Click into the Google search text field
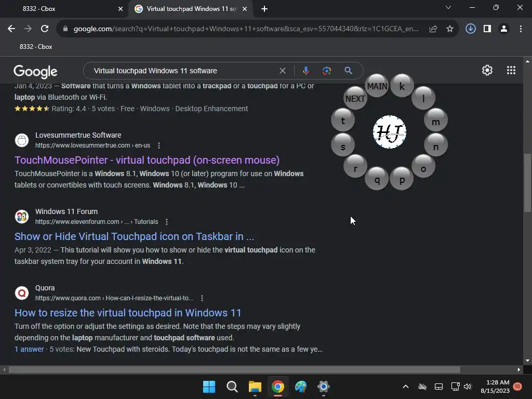The height and width of the screenshot is (399, 532). pyautogui.click(x=183, y=71)
